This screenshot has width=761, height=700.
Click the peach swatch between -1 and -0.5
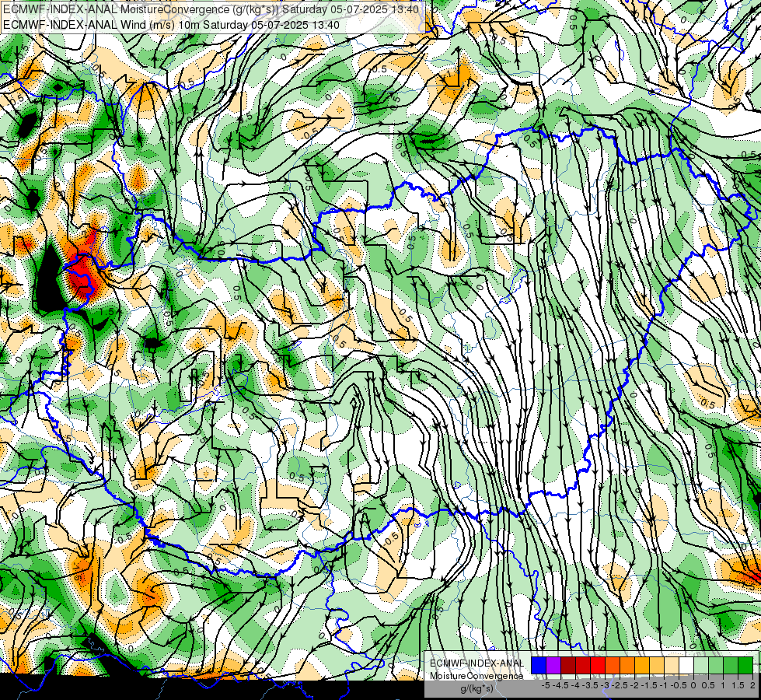[x=672, y=666]
